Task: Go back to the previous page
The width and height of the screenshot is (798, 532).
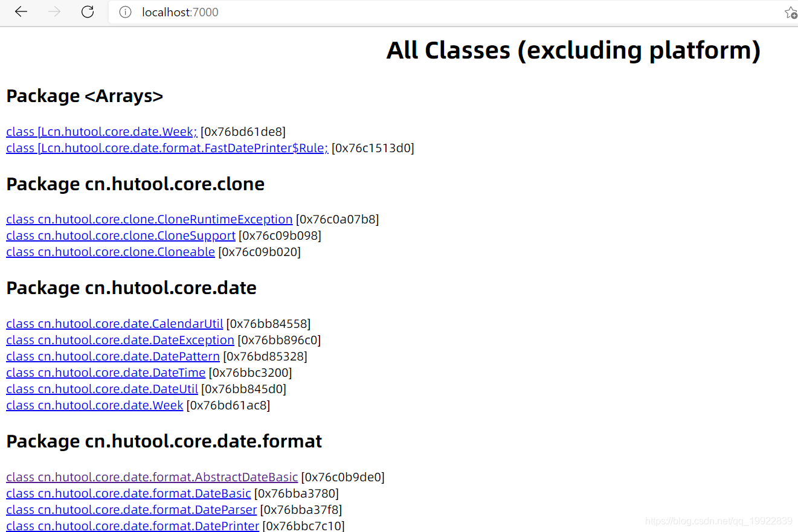Action: (21, 12)
